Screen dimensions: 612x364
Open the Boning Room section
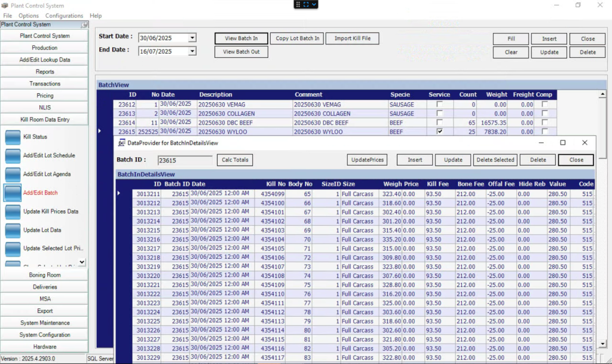44,275
